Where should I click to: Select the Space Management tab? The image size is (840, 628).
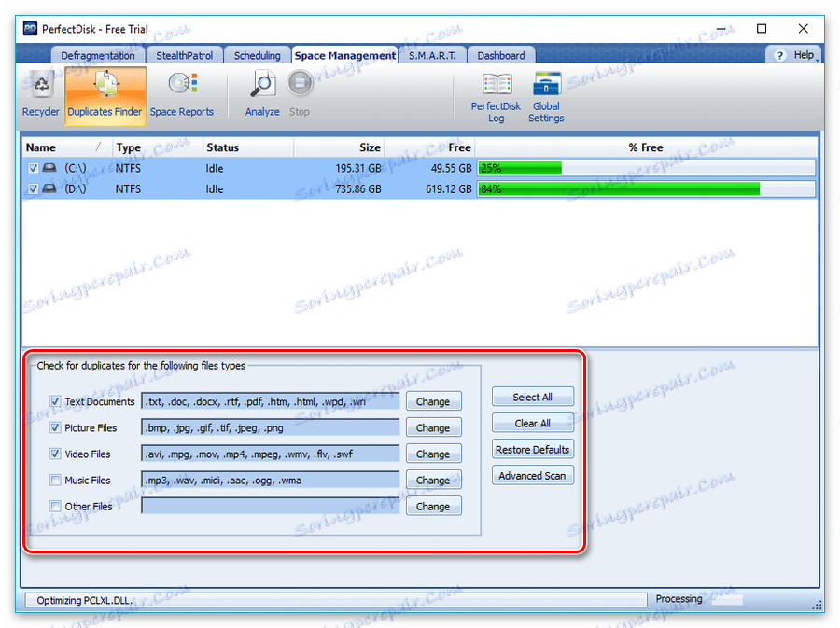point(345,56)
